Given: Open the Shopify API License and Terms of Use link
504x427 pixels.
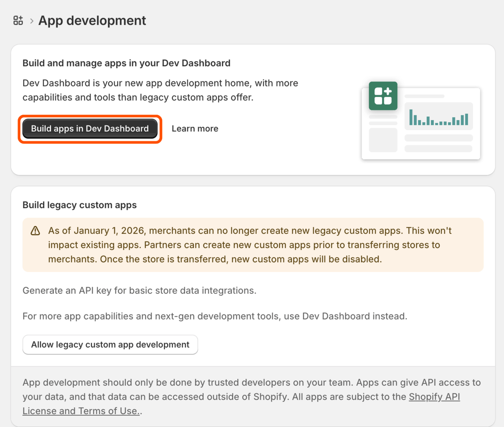Looking at the screenshot, I should tap(241, 404).
